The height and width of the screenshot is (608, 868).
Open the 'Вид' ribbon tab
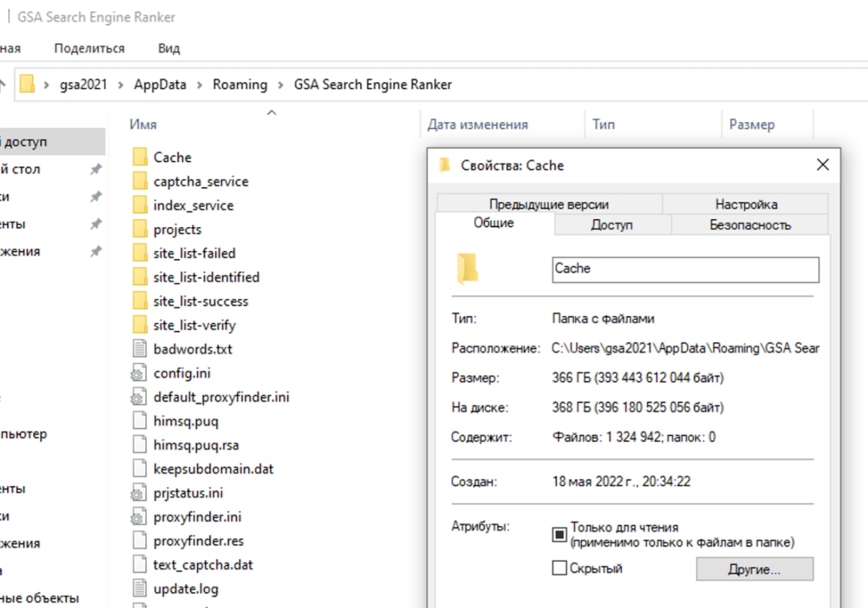click(x=169, y=49)
